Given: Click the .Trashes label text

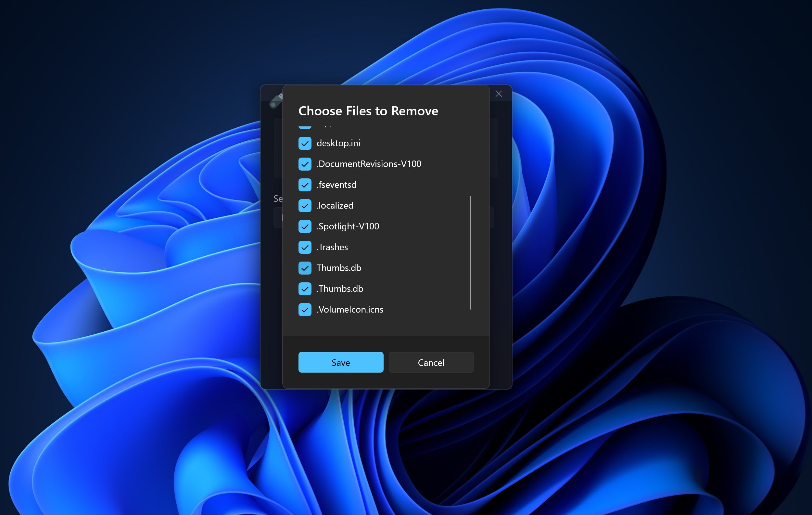Looking at the screenshot, I should [332, 247].
